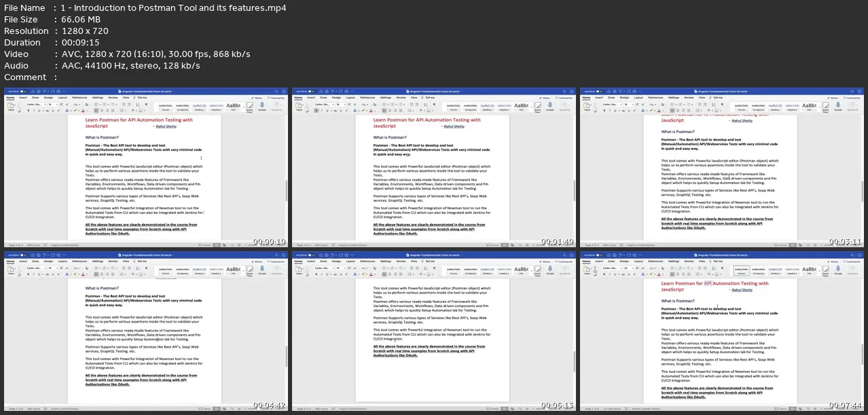Open the font name box in 00:00:10 frame

(35, 104)
